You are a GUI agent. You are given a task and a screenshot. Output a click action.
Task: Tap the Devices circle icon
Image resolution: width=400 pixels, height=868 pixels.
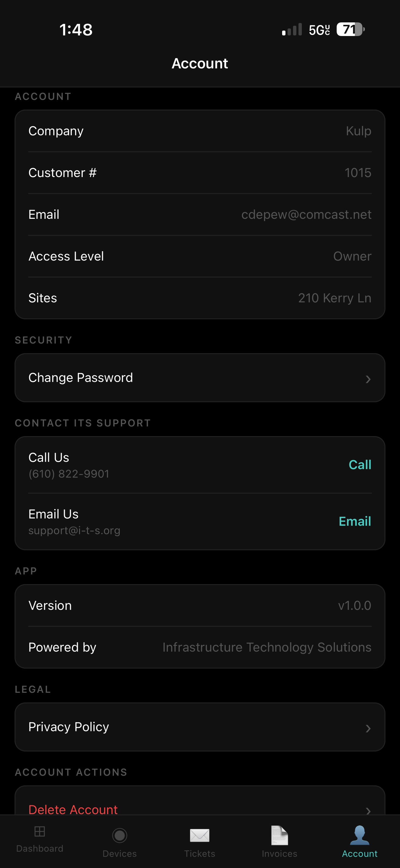point(119,836)
